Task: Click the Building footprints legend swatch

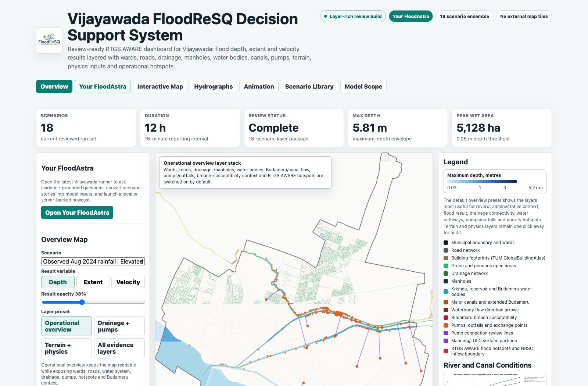Action: pyautogui.click(x=446, y=258)
